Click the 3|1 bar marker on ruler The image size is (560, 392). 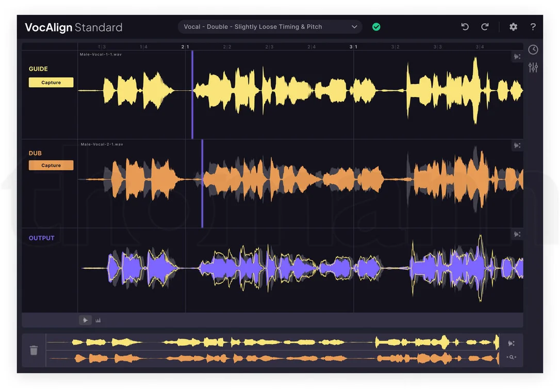click(353, 47)
